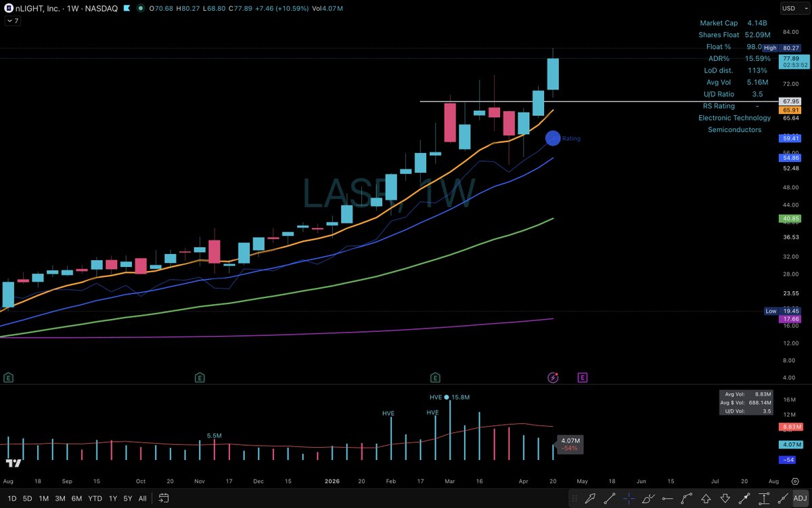Click the Electronic Technology sector label
Image resolution: width=812 pixels, height=508 pixels.
pos(734,118)
